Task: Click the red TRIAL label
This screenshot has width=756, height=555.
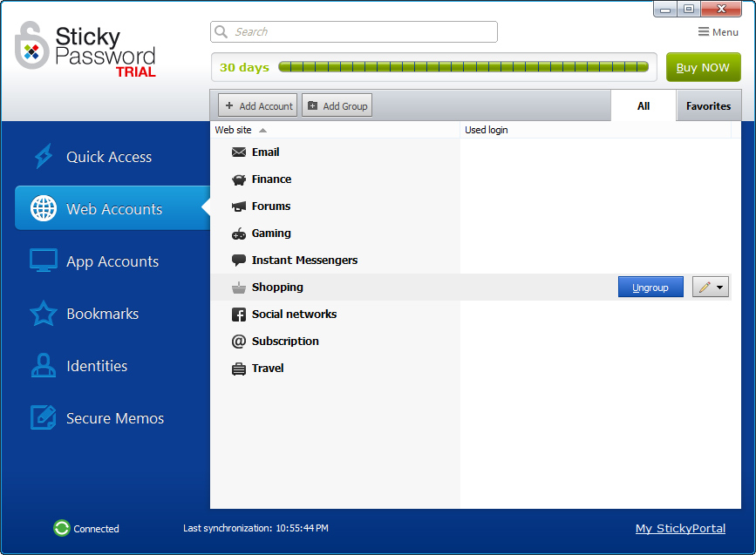Action: coord(135,71)
